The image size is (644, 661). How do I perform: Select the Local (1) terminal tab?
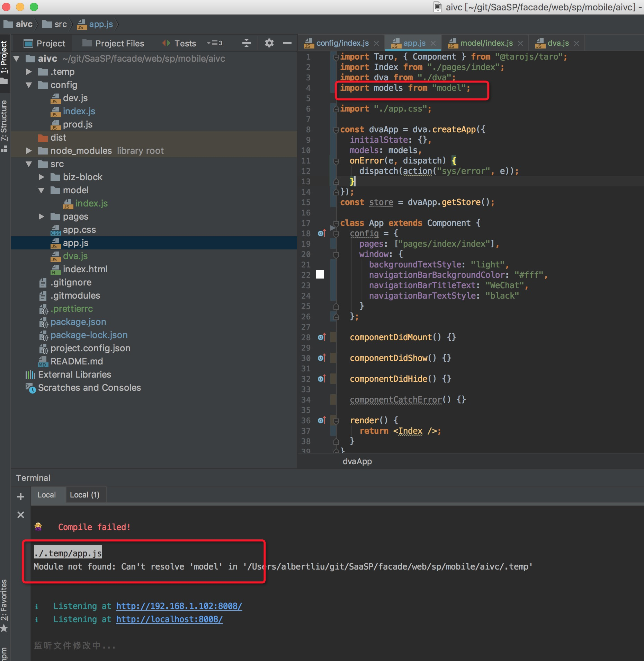[x=84, y=495]
